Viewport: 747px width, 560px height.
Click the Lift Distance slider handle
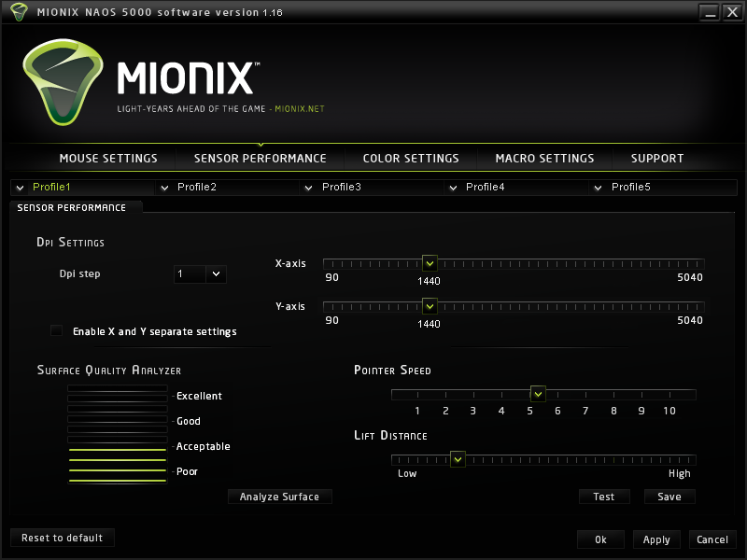point(458,459)
